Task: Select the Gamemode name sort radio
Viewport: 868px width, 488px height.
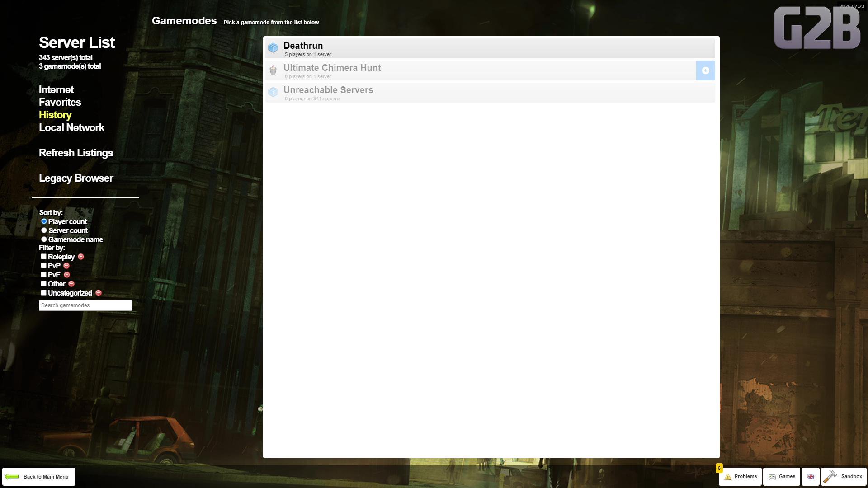Action: [44, 239]
